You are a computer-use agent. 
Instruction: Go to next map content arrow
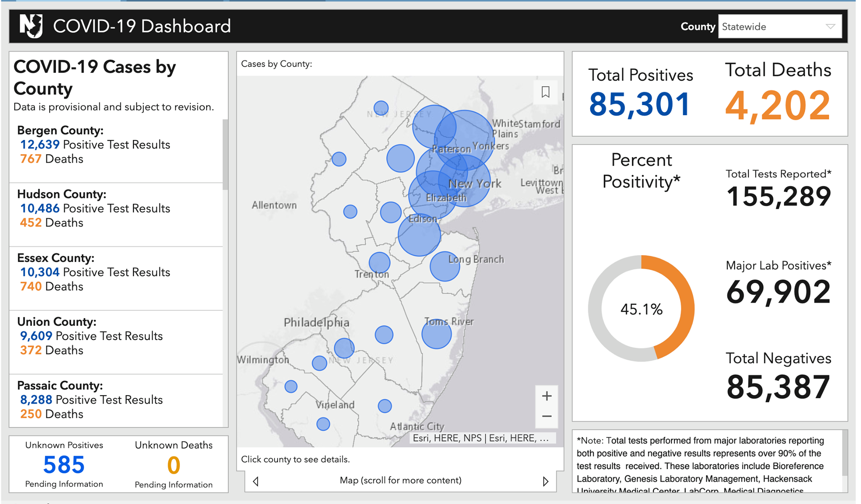[545, 481]
